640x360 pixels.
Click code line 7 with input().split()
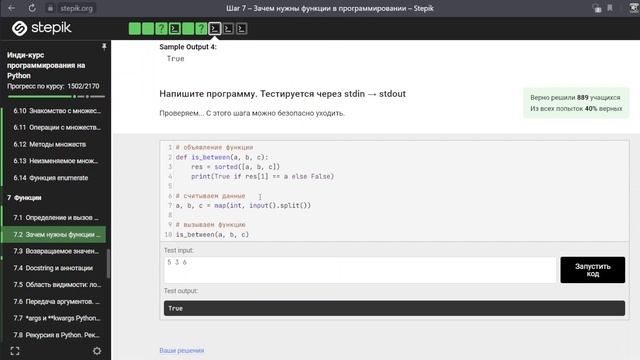243,205
